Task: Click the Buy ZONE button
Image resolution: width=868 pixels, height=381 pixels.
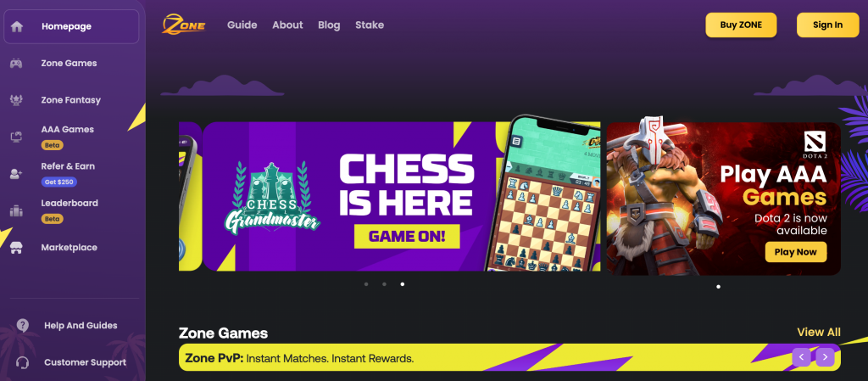Action: [741, 25]
